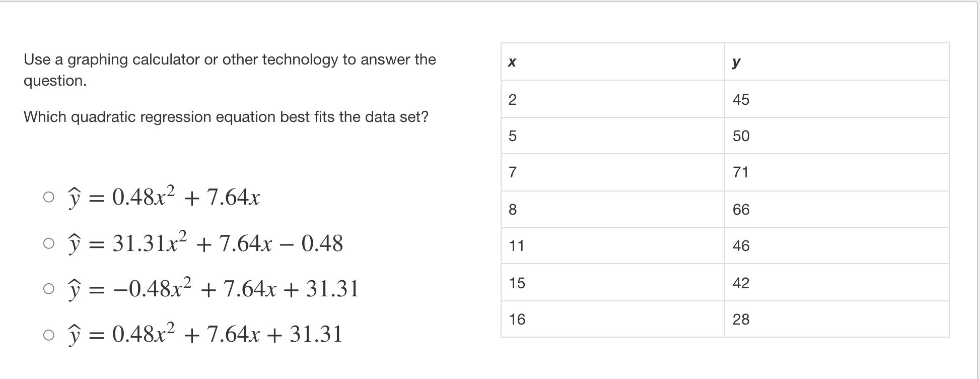Click the y column header cell
980x379 pixels.
tap(837, 61)
